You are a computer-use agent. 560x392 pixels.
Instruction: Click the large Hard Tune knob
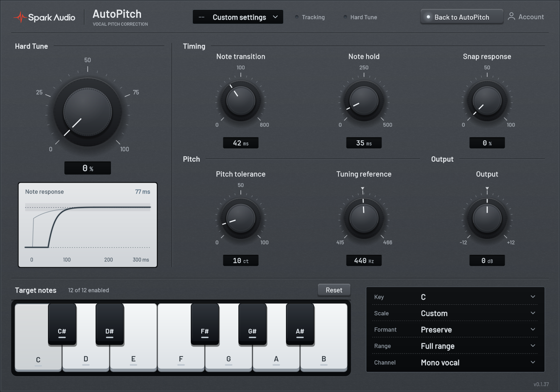coord(87,112)
